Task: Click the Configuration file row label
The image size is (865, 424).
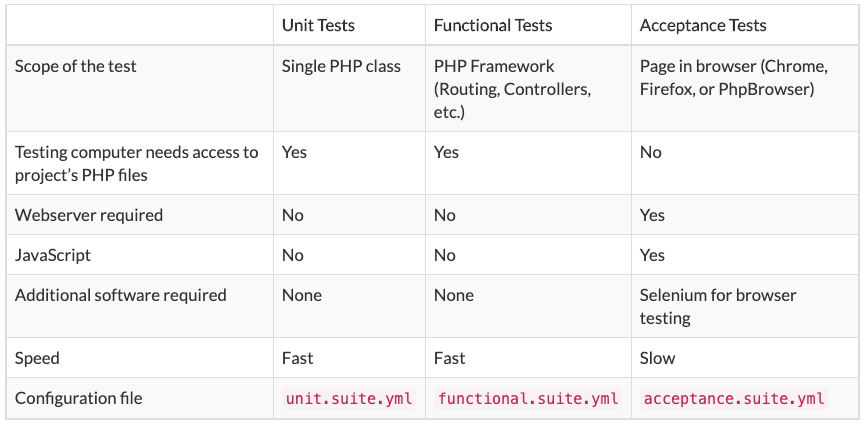Action: pyautogui.click(x=78, y=398)
